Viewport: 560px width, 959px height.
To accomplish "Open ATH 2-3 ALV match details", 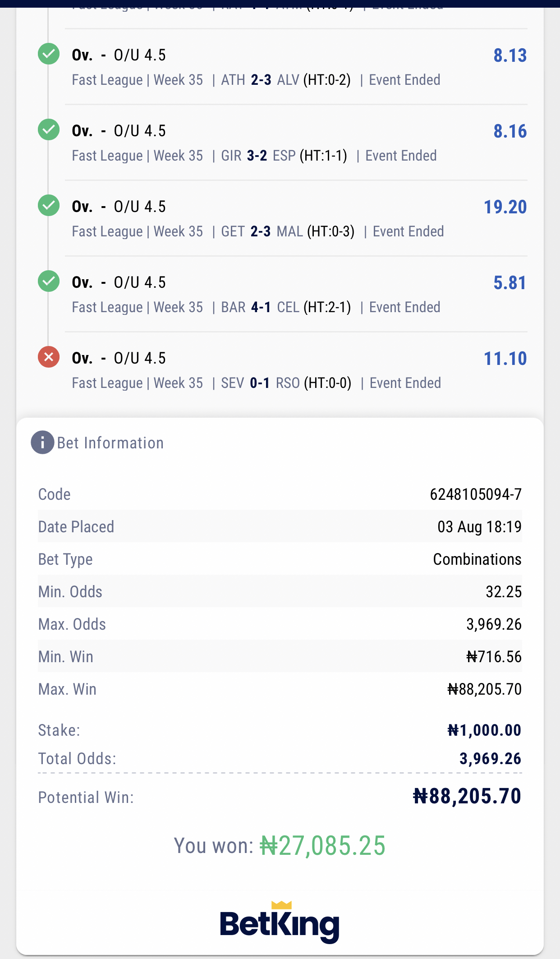I will pyautogui.click(x=286, y=80).
